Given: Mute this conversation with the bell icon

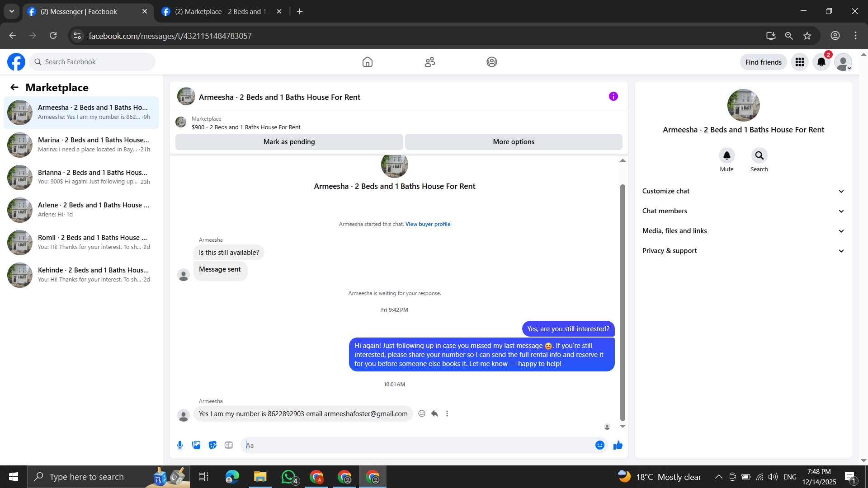Looking at the screenshot, I should coord(726,155).
